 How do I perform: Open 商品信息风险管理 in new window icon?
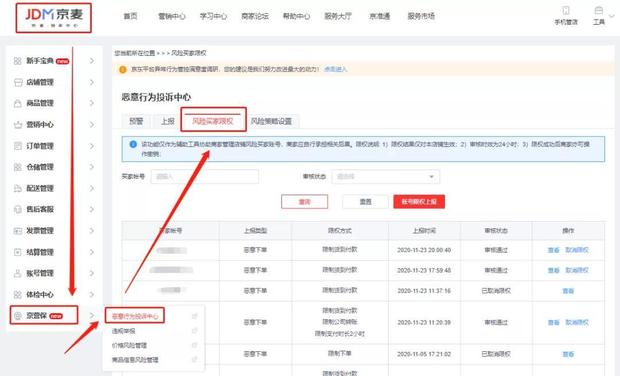coord(195,359)
